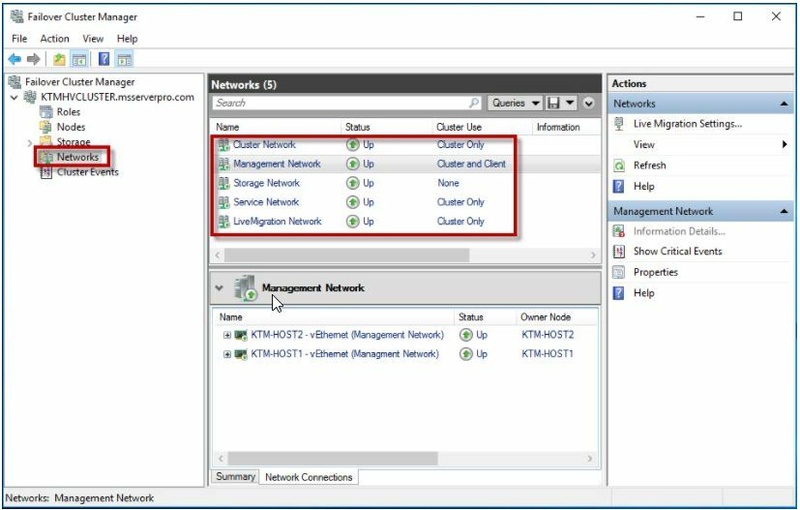Open the Queries dropdown
Screen dimensions: 800x510
coord(514,103)
